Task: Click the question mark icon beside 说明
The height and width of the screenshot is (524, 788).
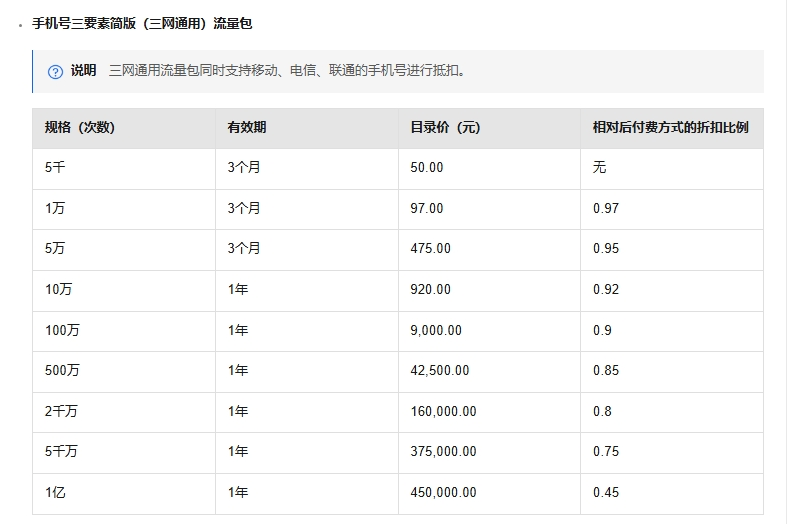Action: click(56, 72)
